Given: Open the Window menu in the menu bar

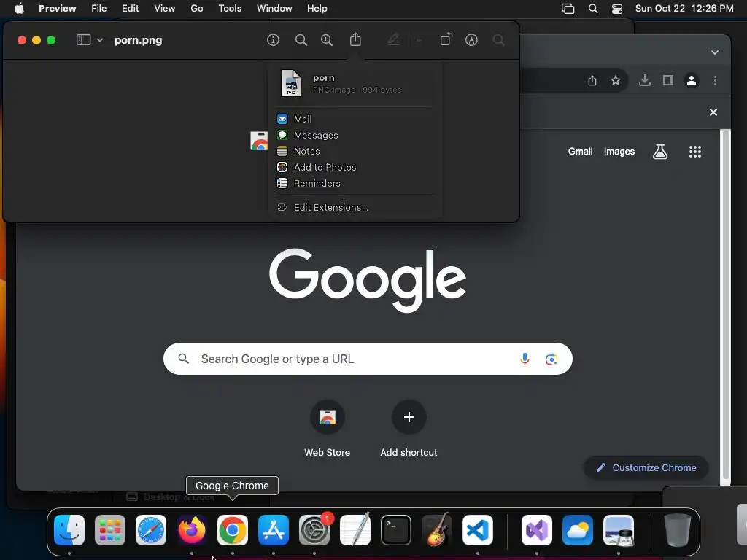Looking at the screenshot, I should tap(274, 9).
